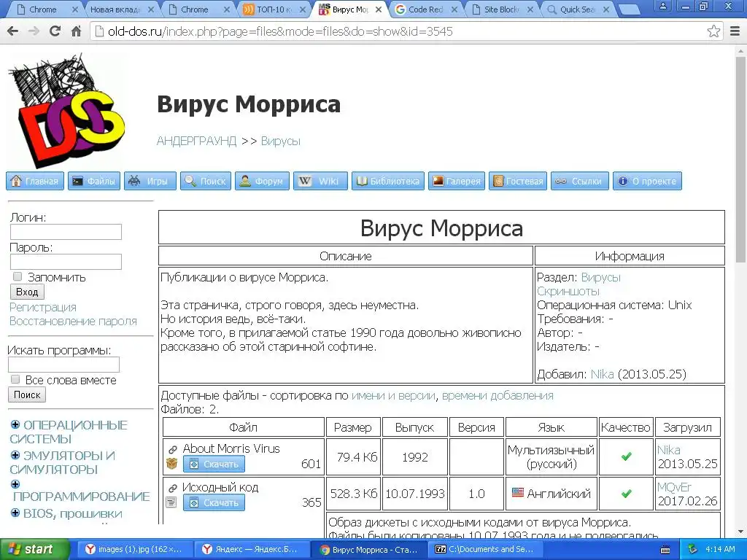The width and height of the screenshot is (747, 560).
Task: Open Ссылки in the navigation bar
Action: pyautogui.click(x=580, y=181)
